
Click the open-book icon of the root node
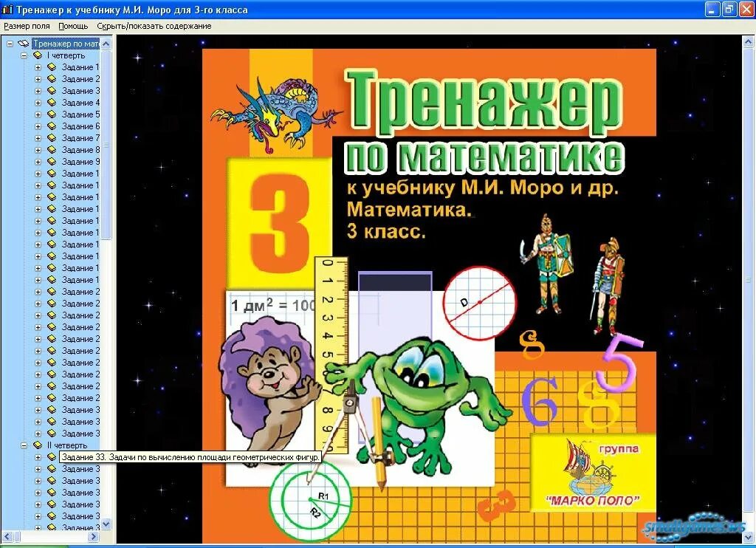tap(24, 44)
